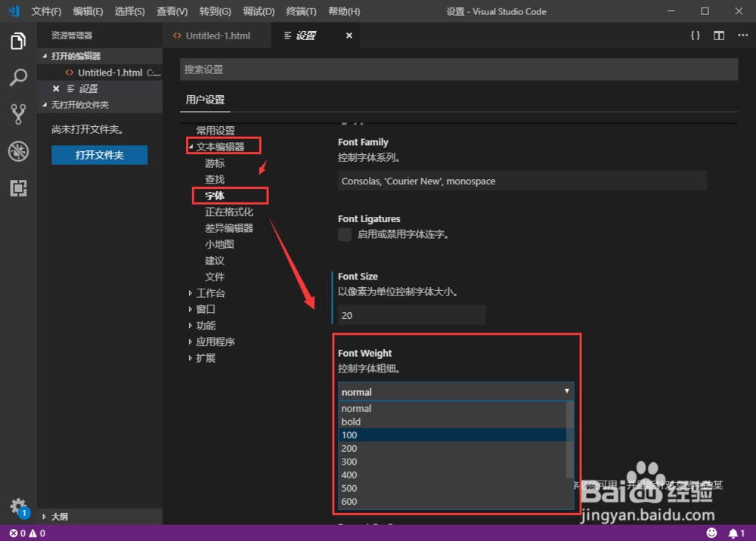Select 文件 in settings tree
This screenshot has width=756, height=541.
coord(215,277)
